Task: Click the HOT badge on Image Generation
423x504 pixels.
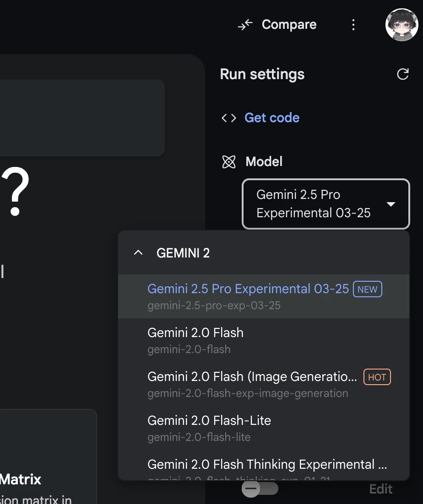Action: pos(377,377)
